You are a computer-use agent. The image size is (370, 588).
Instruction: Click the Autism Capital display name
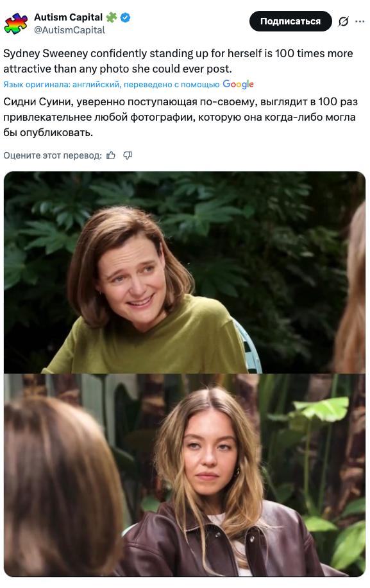point(68,17)
